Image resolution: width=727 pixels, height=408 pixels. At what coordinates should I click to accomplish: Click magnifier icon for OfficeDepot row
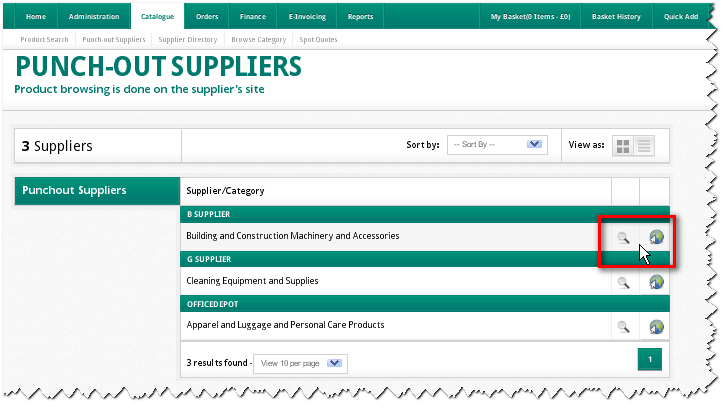[623, 327]
